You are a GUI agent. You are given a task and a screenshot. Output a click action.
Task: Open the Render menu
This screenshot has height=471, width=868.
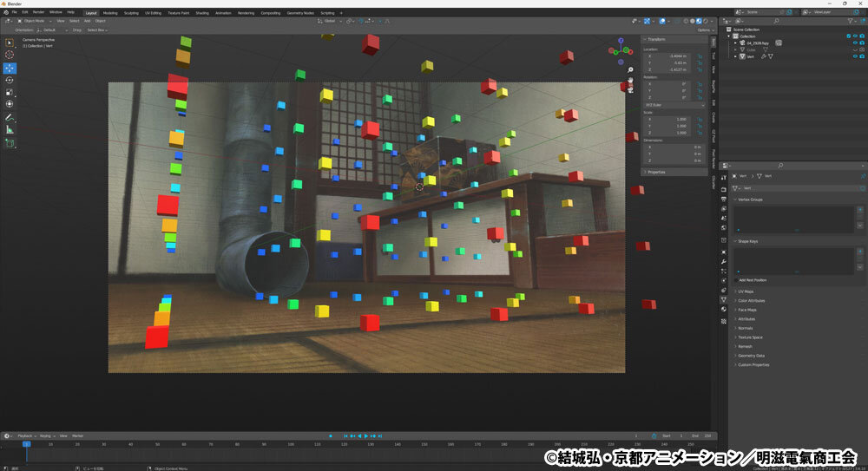pos(38,12)
